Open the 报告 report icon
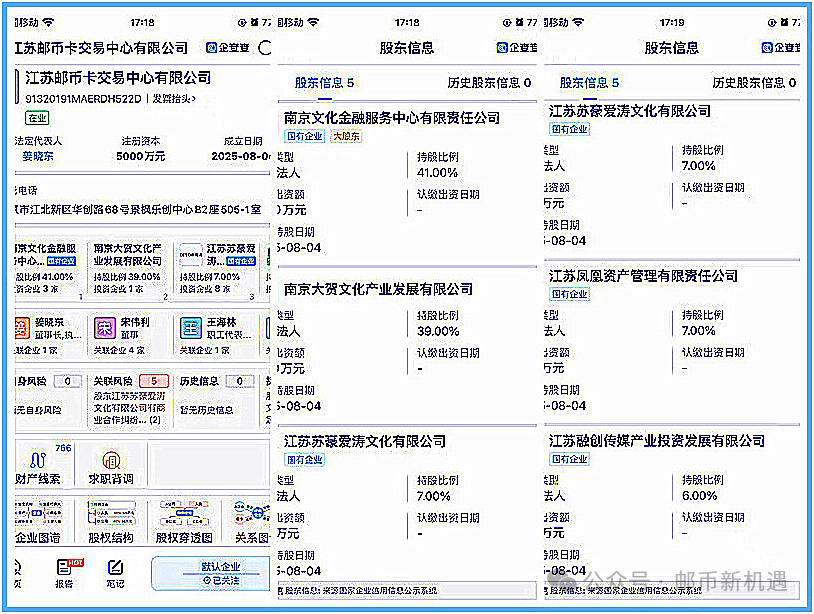 click(x=65, y=574)
